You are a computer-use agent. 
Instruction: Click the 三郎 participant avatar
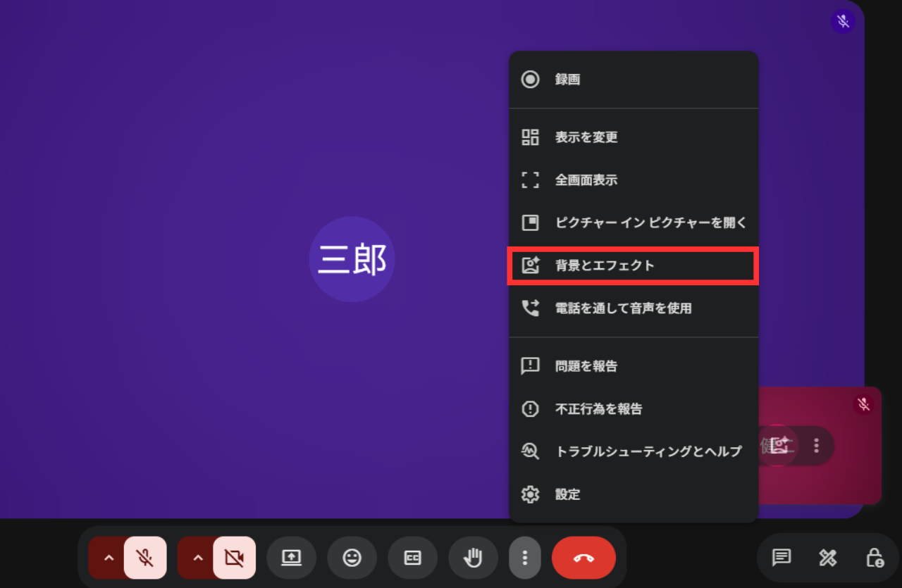click(352, 259)
